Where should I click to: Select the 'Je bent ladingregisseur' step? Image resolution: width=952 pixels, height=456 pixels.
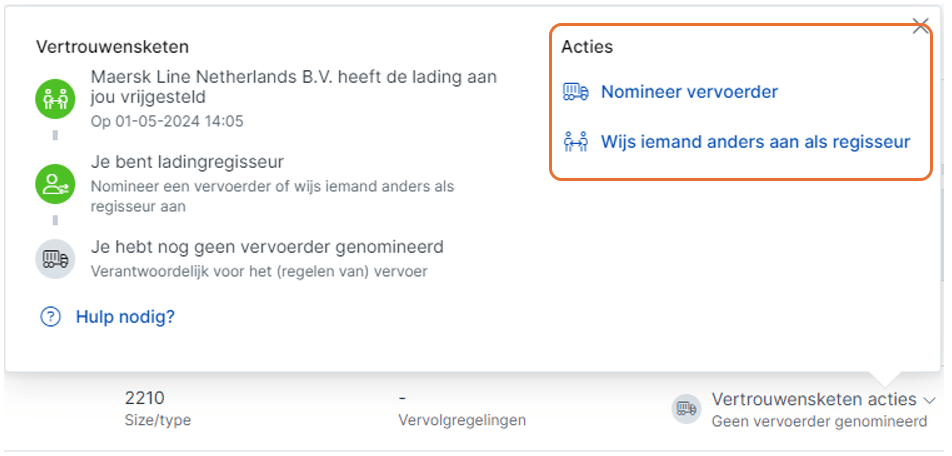pyautogui.click(x=187, y=162)
